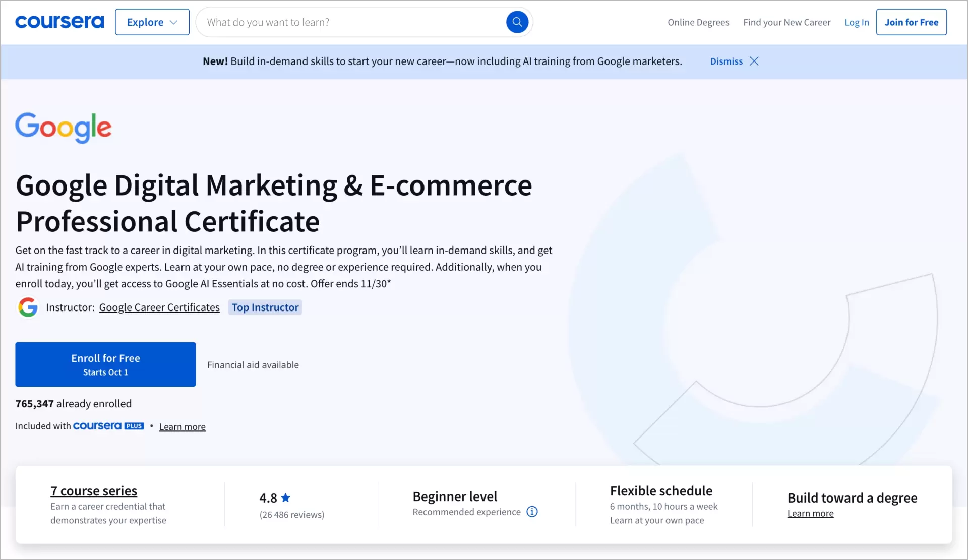Click the info icon next to Recommended experience
This screenshot has height=560, width=968.
click(532, 511)
